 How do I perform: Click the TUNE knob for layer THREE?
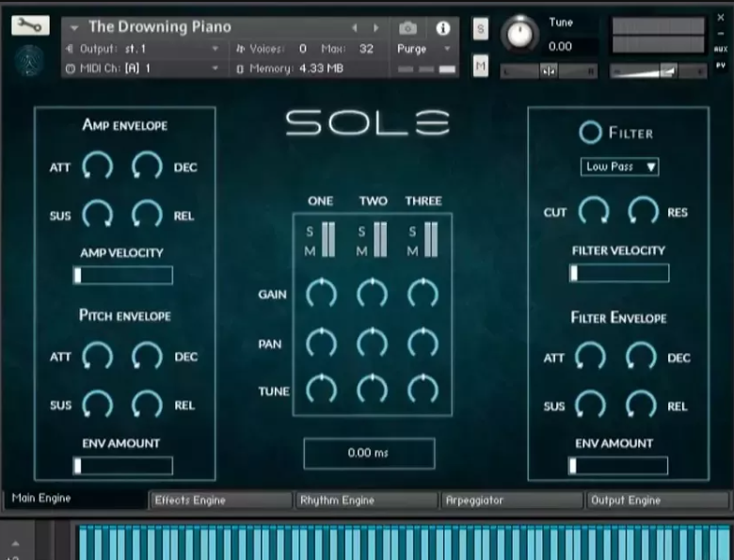tap(423, 389)
